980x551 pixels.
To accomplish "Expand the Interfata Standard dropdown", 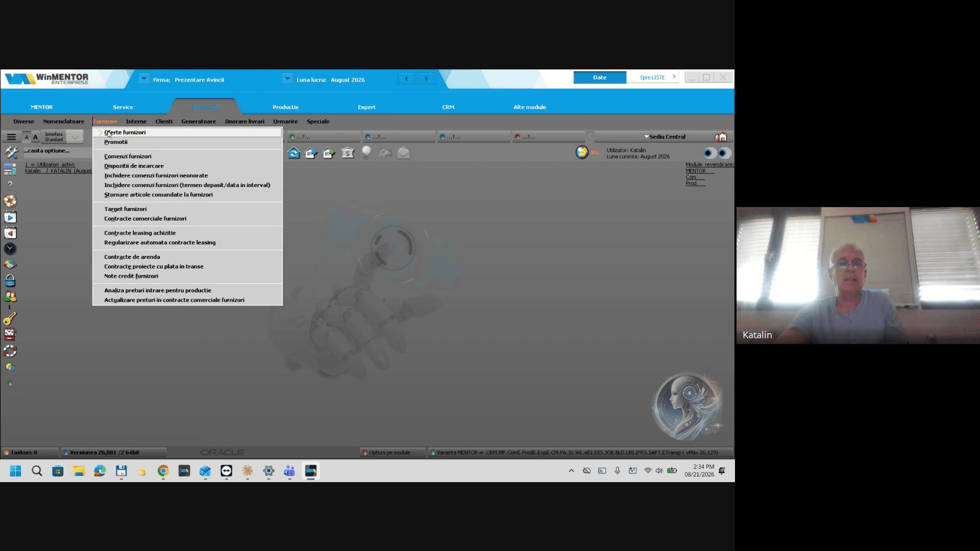I will 75,137.
